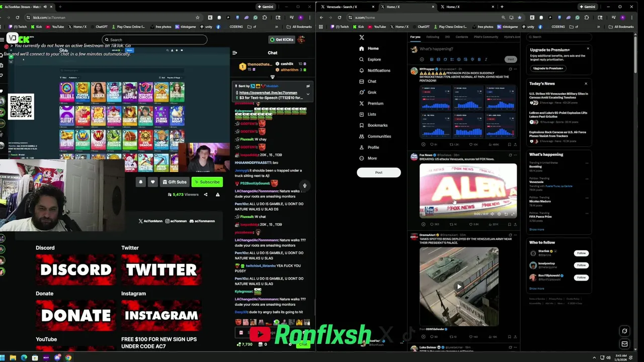Click the green Subscribe button on Kick
Screen dimensions: 644x362
[207, 182]
